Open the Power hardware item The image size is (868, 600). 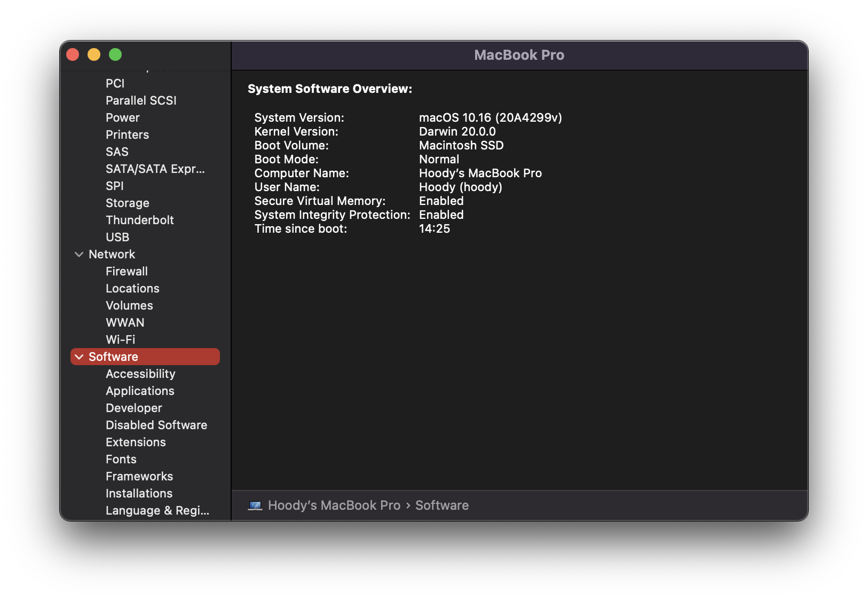(x=122, y=117)
